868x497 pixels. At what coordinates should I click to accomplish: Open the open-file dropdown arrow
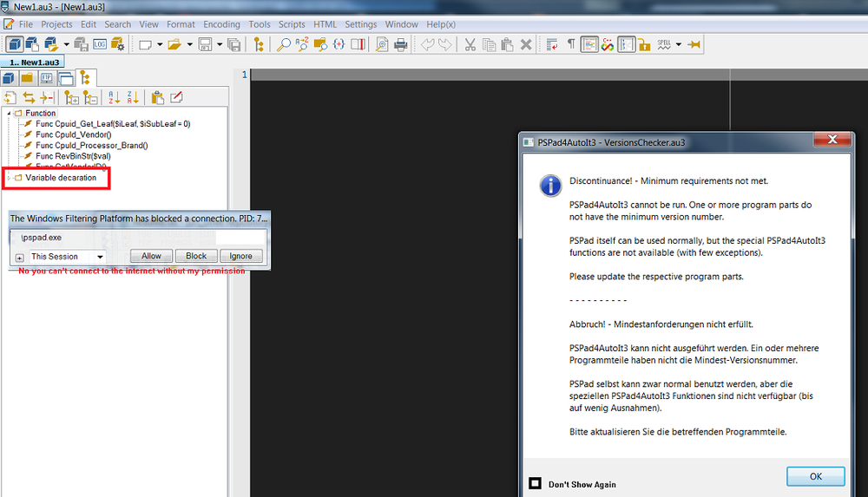coord(189,45)
